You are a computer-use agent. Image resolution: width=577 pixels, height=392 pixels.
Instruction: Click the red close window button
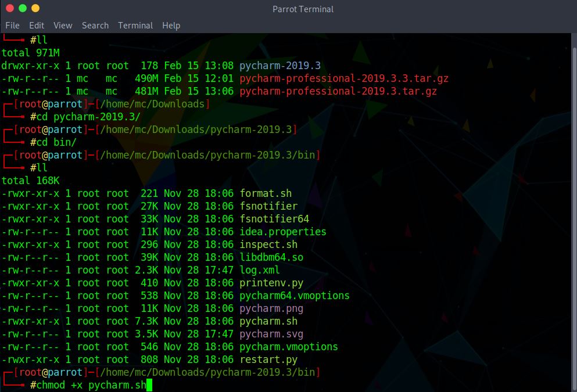pos(10,8)
